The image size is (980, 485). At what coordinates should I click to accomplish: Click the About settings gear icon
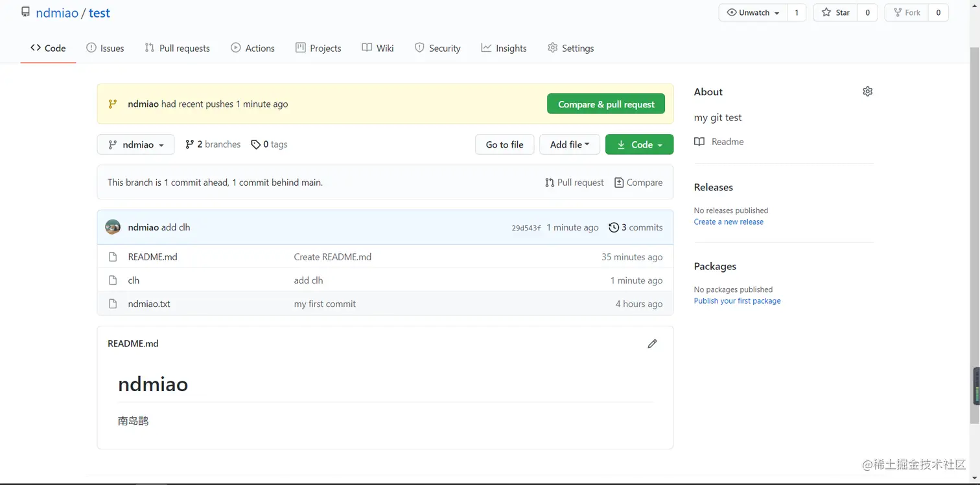(x=867, y=91)
